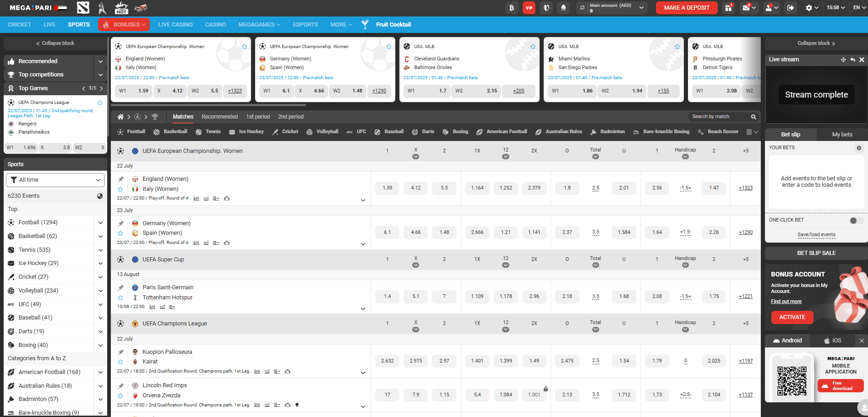Collapse the left block via Collapse block
The height and width of the screenshot is (417, 868).
[x=55, y=43]
